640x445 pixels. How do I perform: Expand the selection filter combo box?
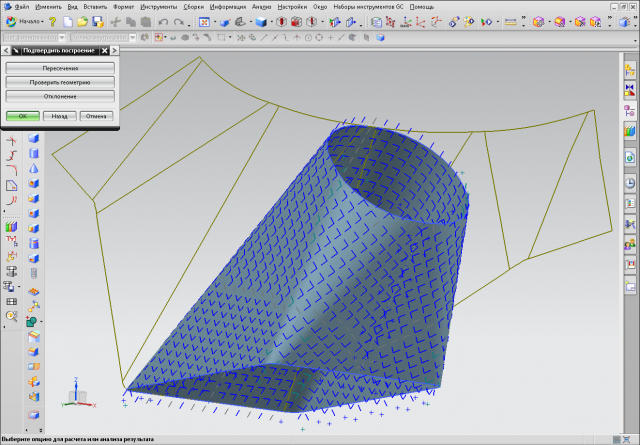click(64, 37)
